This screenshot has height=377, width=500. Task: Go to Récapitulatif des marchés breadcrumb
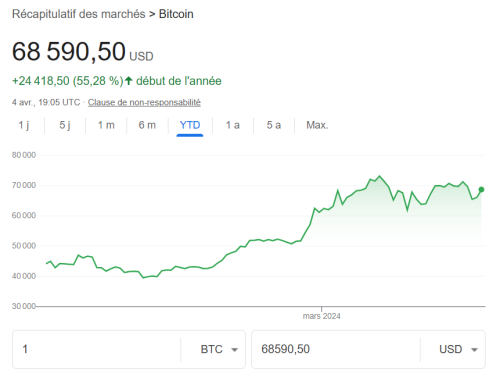tap(79, 14)
